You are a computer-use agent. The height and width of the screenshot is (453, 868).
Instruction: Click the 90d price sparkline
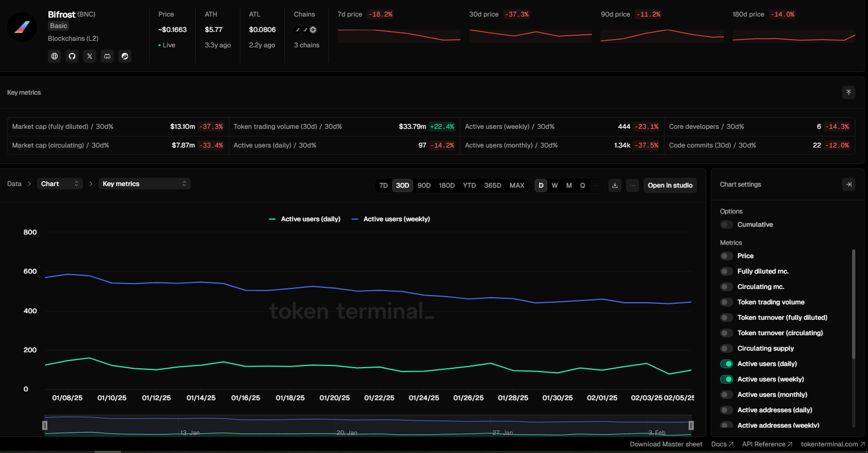coord(662,35)
